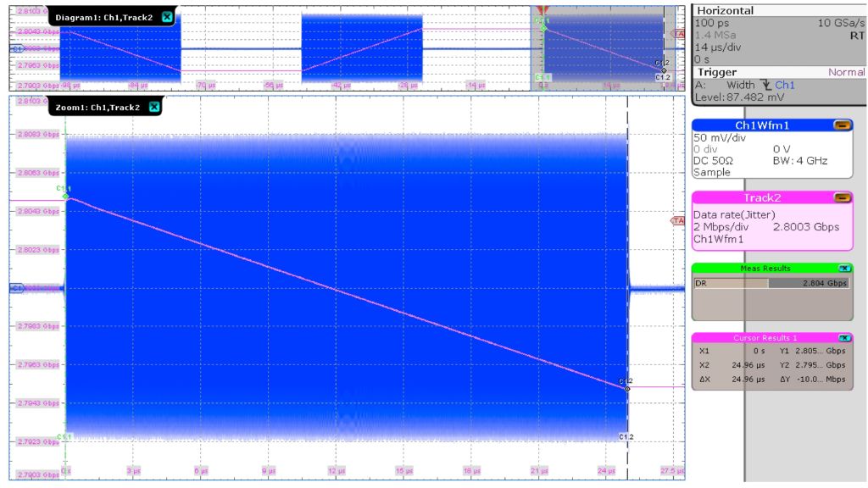Minimize the Ch1Wfm1 waveform panel
This screenshot has width=868, height=488.
click(x=842, y=125)
